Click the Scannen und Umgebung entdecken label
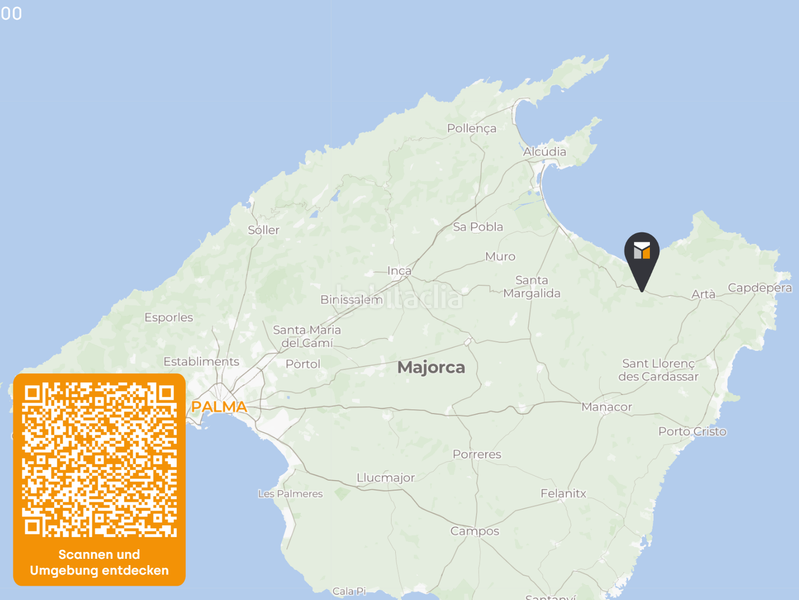This screenshot has width=799, height=600. point(99,562)
